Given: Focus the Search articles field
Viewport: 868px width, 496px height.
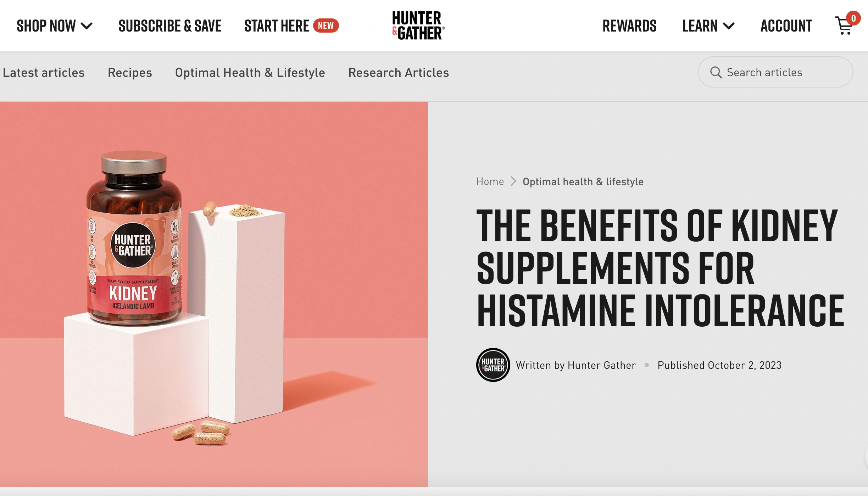Looking at the screenshot, I should 775,72.
